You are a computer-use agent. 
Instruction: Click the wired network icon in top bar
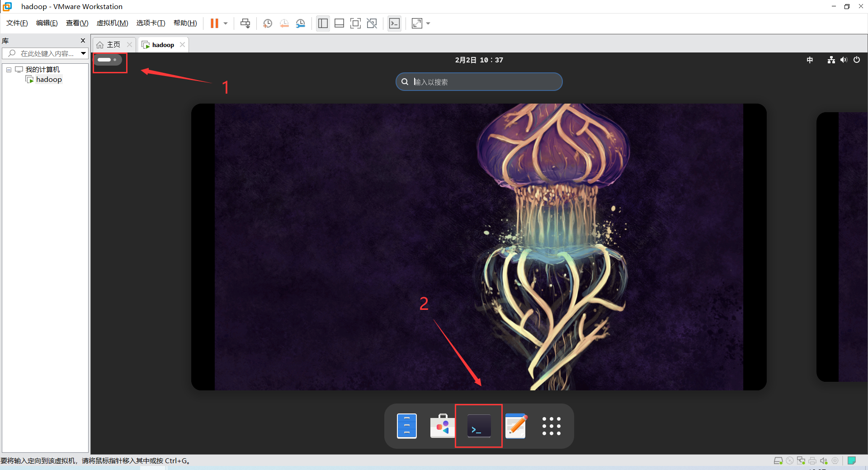pos(831,60)
